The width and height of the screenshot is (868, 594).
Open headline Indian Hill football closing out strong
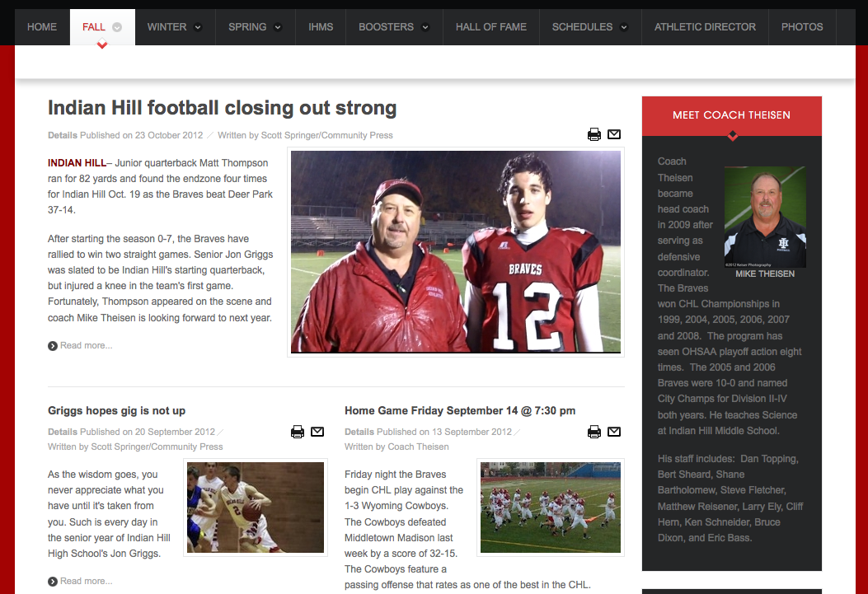tap(222, 108)
